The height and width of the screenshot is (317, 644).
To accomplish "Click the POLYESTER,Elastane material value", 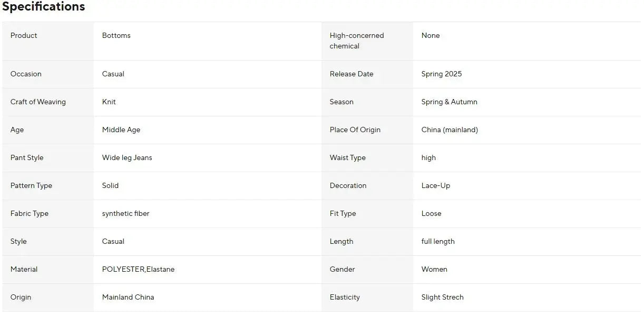I will tap(138, 270).
